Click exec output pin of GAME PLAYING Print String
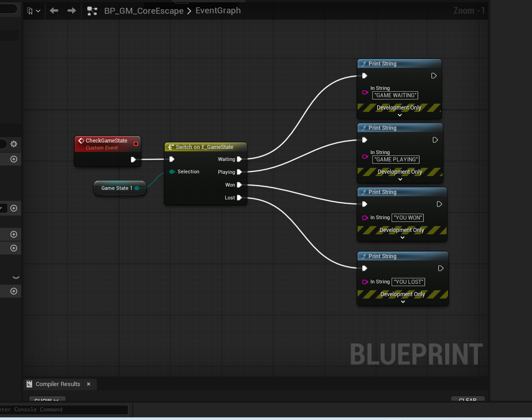Screen dimensions: 532x420 pyautogui.click(x=435, y=140)
